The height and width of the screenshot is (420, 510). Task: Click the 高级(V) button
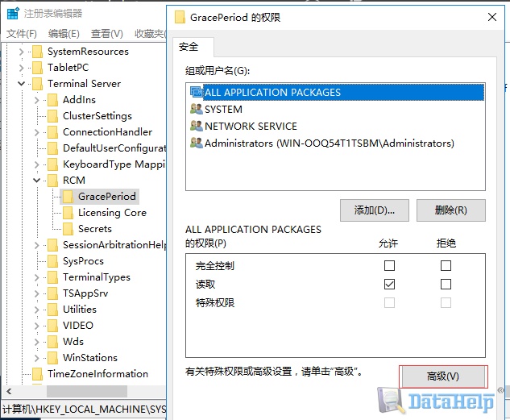click(443, 376)
